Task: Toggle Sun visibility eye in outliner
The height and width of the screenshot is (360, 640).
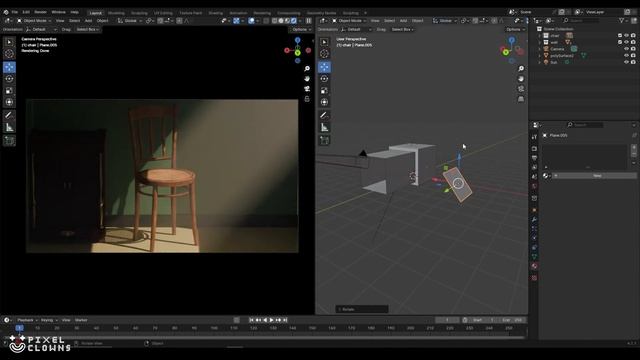Action: click(x=627, y=62)
